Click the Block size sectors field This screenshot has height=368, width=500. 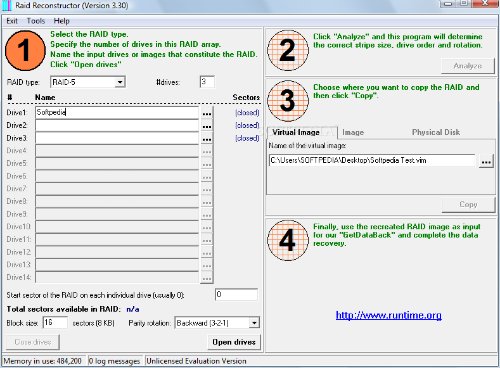click(x=55, y=323)
